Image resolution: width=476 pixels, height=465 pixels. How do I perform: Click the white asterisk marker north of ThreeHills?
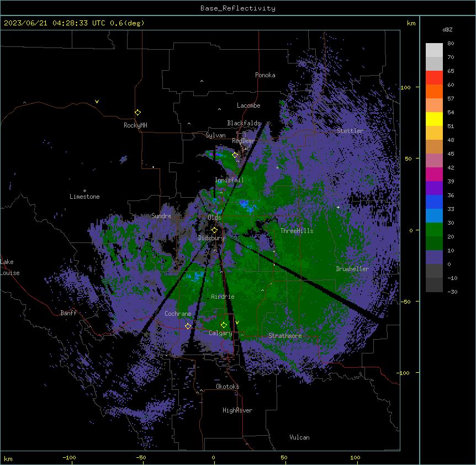coord(277,167)
